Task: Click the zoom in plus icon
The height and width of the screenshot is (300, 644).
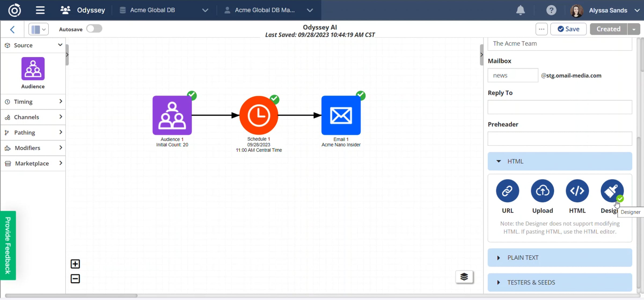Action: [x=75, y=264]
